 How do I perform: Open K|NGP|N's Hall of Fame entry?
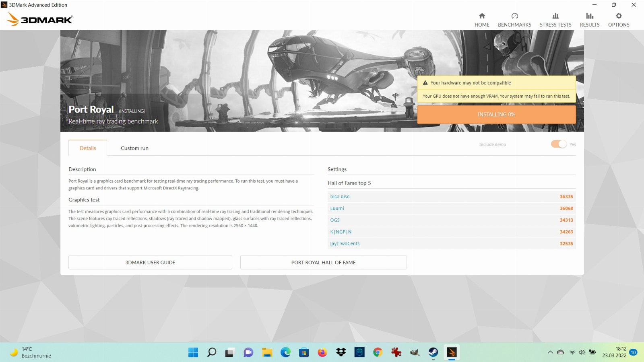pos(341,232)
